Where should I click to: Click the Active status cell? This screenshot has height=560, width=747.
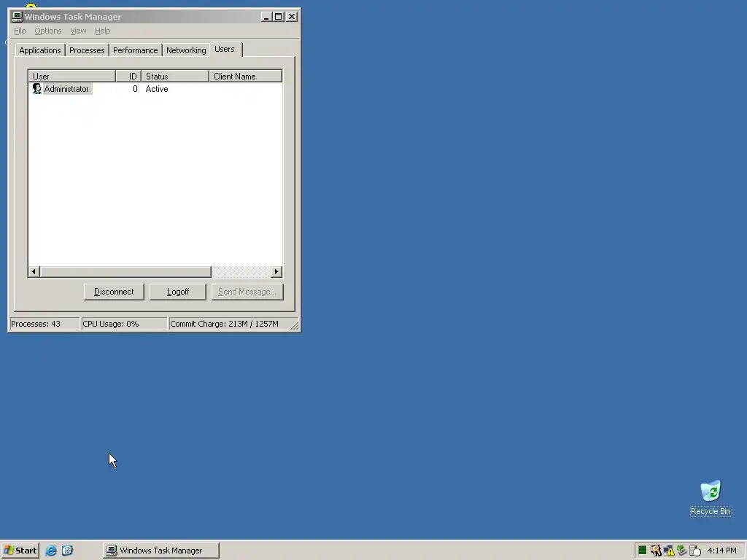coord(157,89)
